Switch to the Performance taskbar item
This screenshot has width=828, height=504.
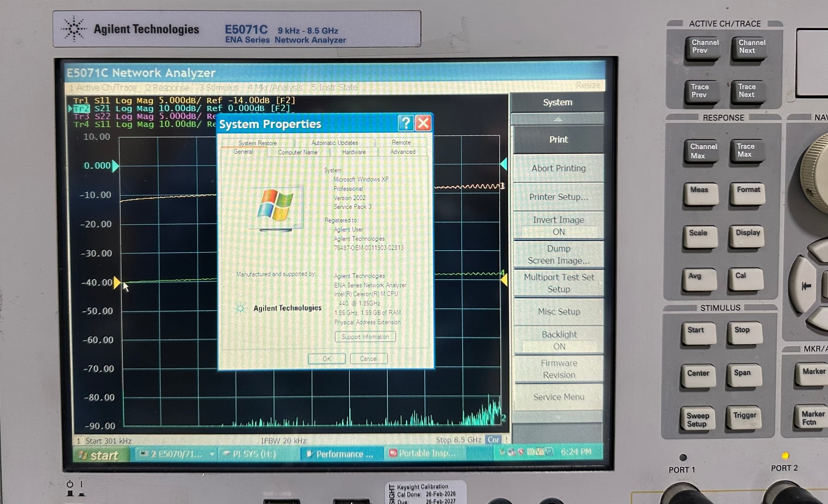pyautogui.click(x=342, y=454)
